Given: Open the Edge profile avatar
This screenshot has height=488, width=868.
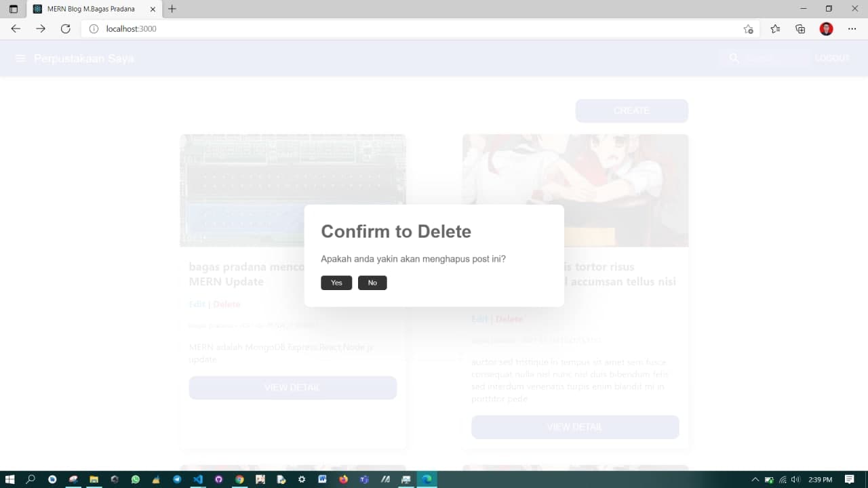Looking at the screenshot, I should point(826,28).
